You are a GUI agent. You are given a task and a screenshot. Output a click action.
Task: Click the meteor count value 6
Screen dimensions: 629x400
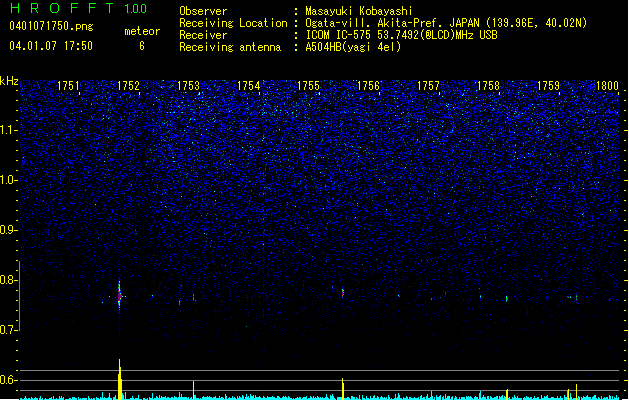142,46
